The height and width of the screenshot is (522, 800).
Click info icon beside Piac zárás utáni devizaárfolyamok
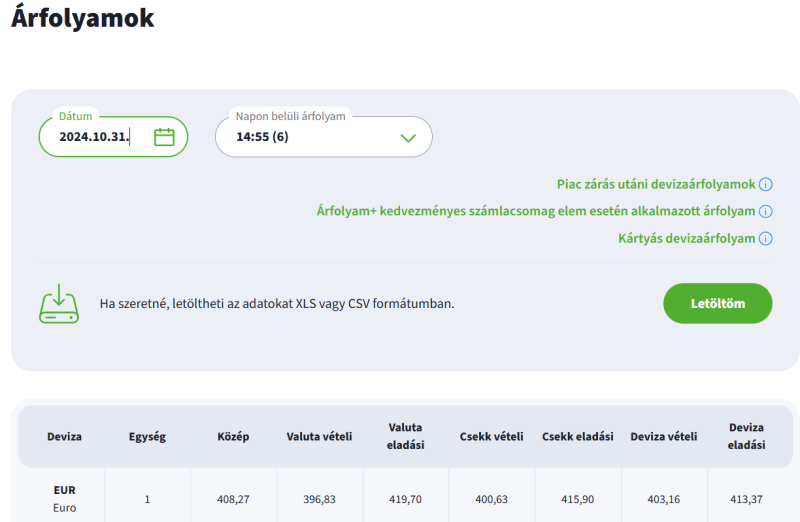[x=765, y=184]
